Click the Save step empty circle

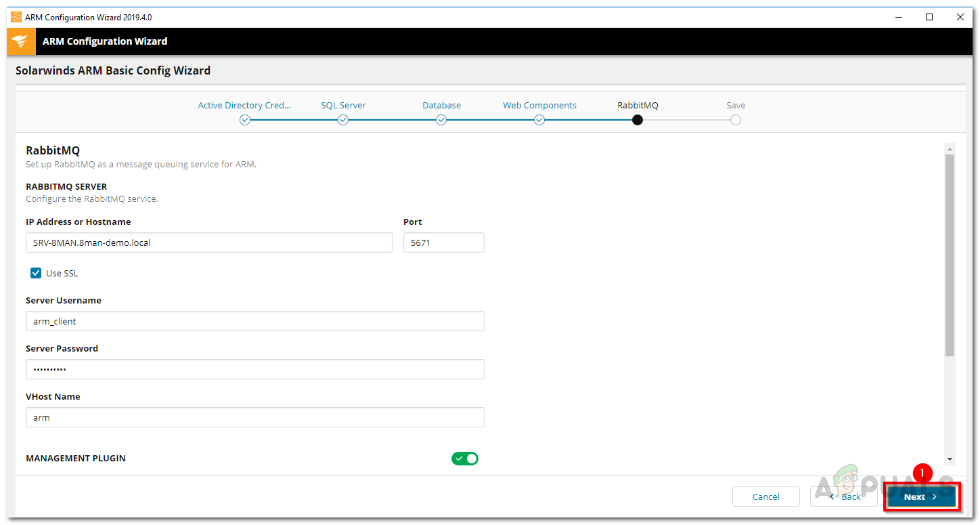pyautogui.click(x=736, y=120)
